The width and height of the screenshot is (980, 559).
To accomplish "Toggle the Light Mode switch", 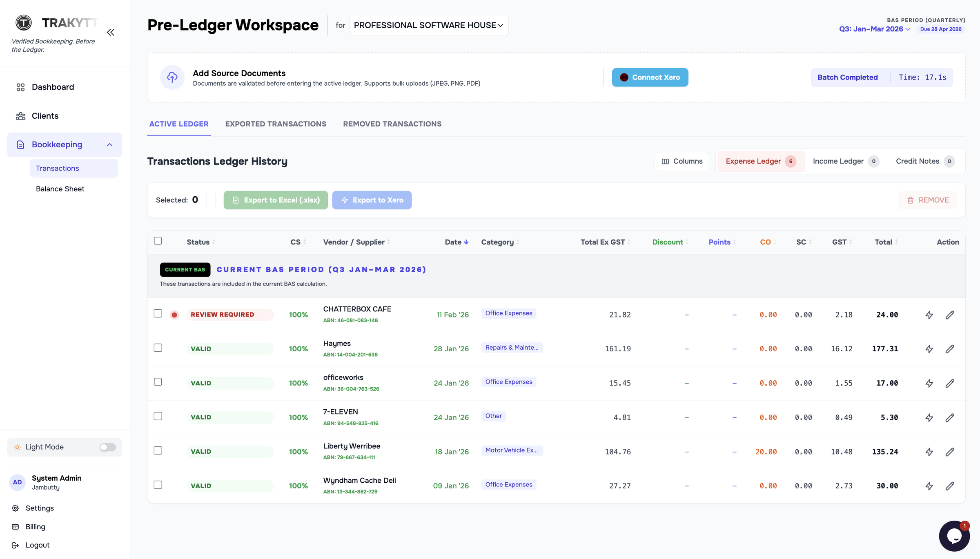I will 107,447.
